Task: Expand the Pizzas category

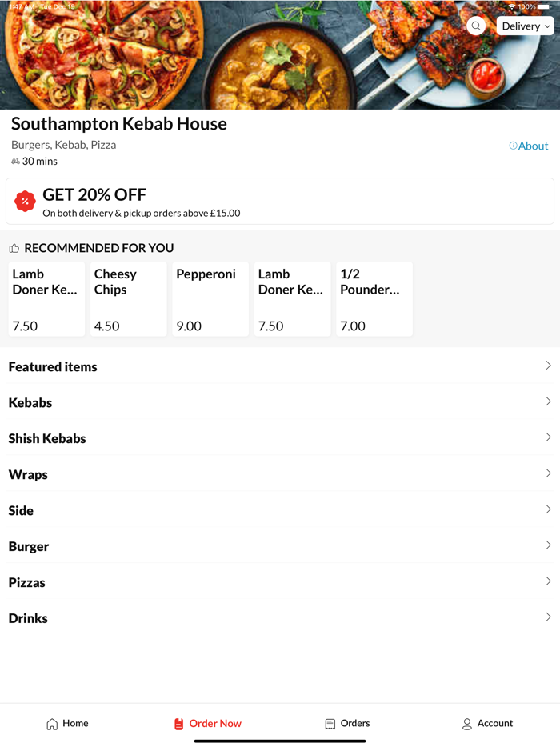Action: 280,582
